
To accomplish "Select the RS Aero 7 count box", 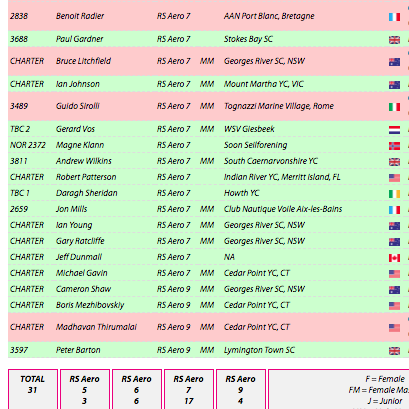I will coord(189,389).
